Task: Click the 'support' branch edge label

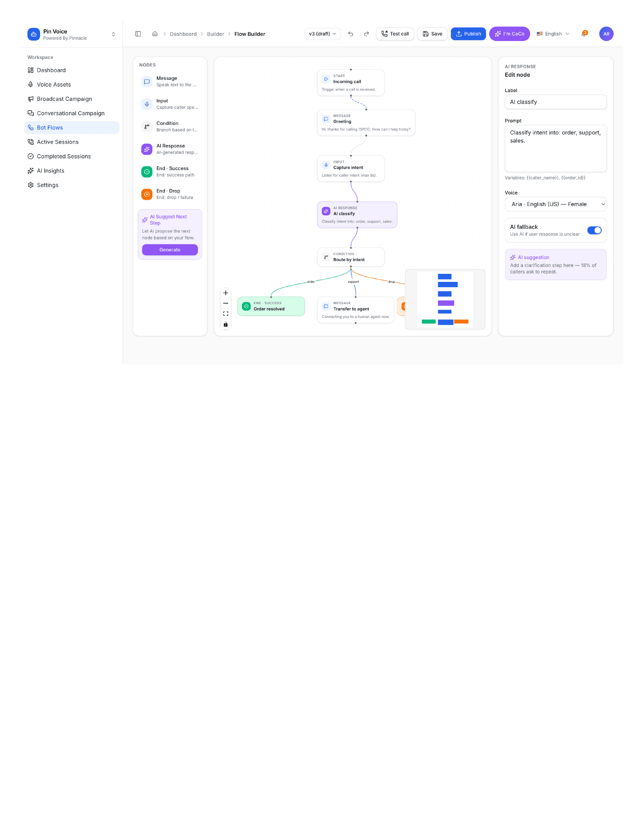Action: [x=353, y=282]
